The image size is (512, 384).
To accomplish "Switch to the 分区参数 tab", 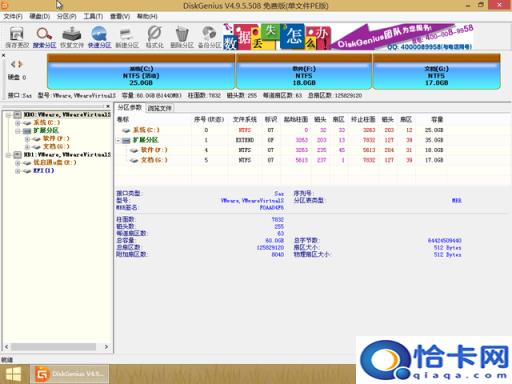I will (x=130, y=108).
